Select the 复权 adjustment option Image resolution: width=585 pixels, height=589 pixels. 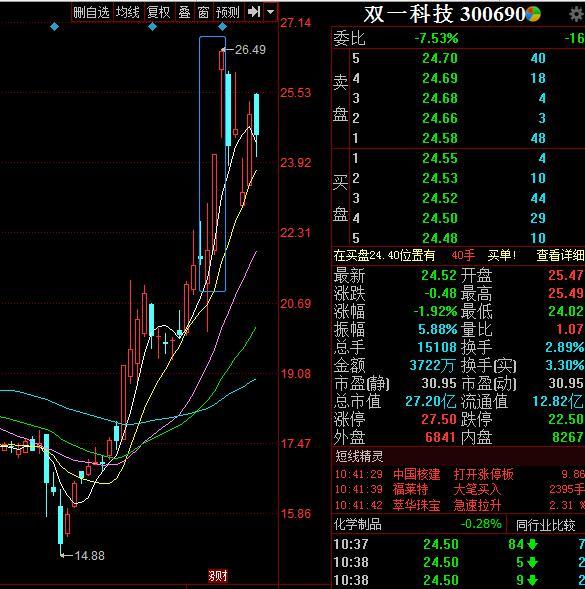[x=159, y=12]
